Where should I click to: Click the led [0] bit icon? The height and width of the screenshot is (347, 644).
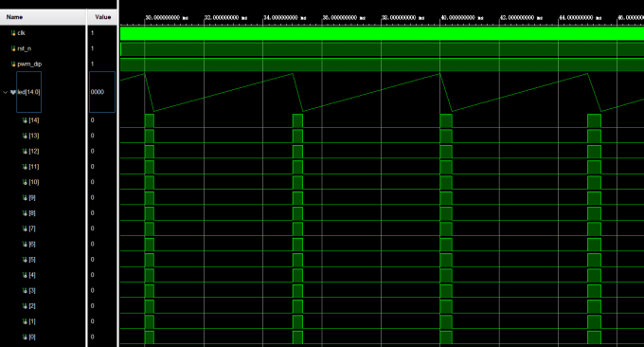coord(25,337)
